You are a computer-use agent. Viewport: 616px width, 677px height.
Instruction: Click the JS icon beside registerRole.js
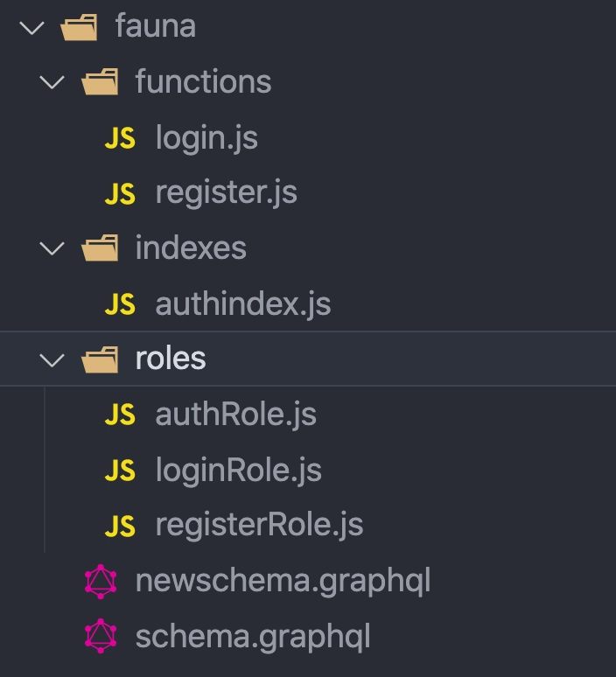point(120,526)
